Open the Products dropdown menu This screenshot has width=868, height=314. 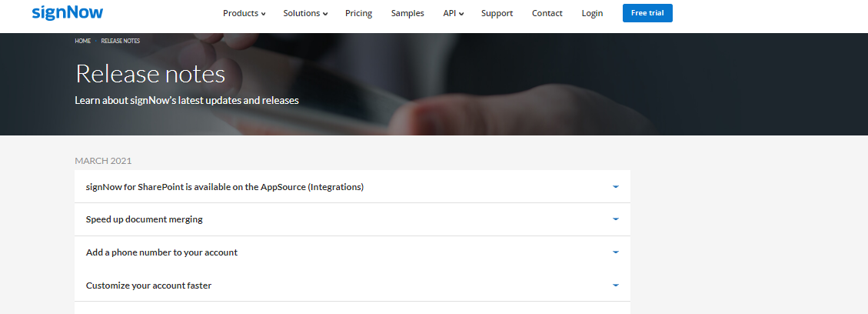(x=244, y=13)
